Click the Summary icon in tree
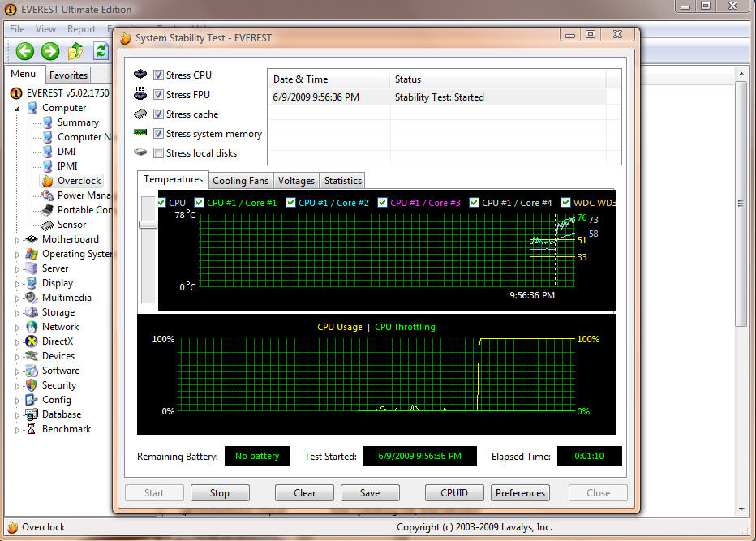The height and width of the screenshot is (541, 756). (47, 122)
